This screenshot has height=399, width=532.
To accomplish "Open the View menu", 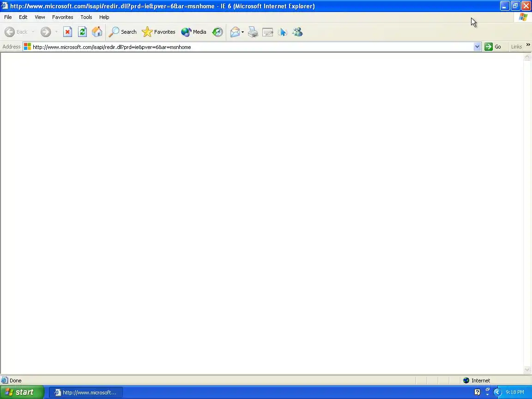I will [x=40, y=17].
